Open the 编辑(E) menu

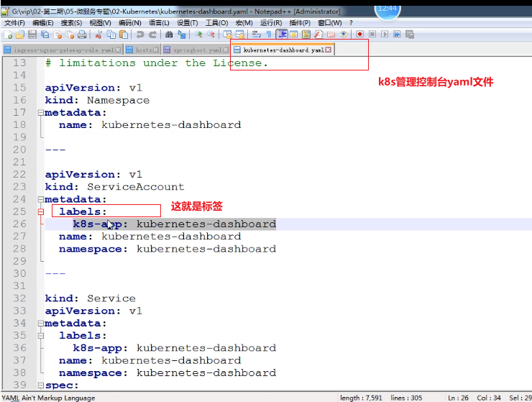pos(42,23)
